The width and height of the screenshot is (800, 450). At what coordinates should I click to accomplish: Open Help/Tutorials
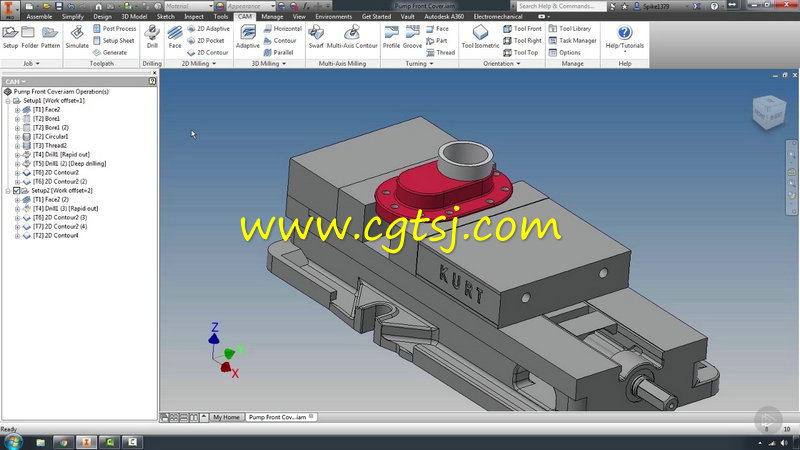(x=624, y=37)
